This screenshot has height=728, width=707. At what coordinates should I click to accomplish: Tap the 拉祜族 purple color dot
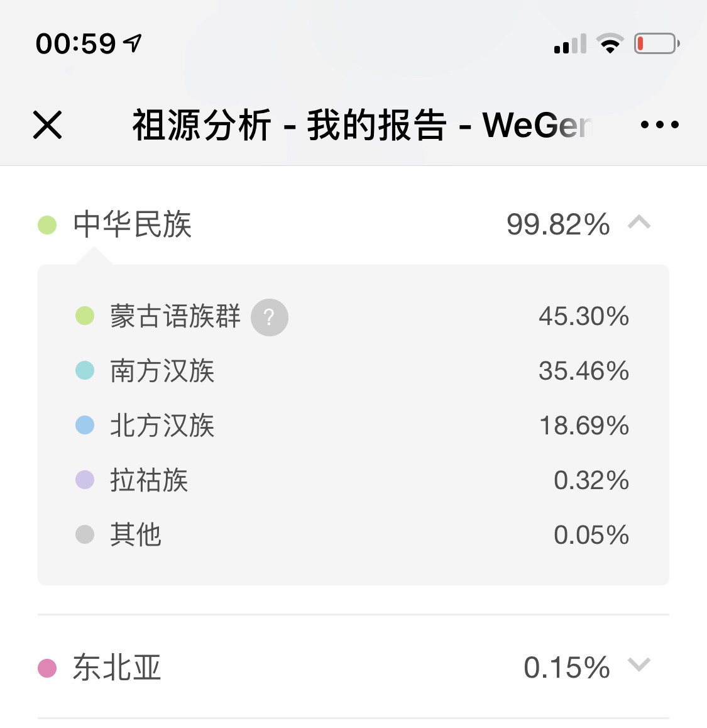pos(85,480)
